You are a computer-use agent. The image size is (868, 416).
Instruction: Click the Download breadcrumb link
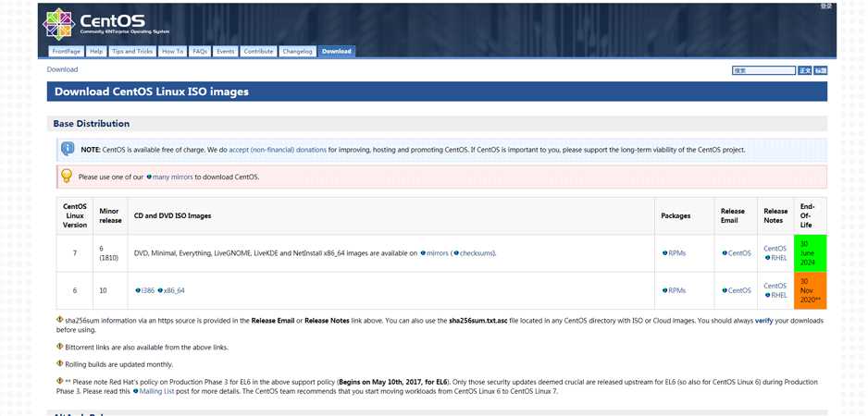click(x=62, y=69)
